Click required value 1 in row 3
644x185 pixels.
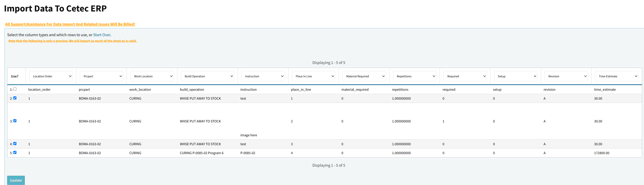tap(443, 121)
